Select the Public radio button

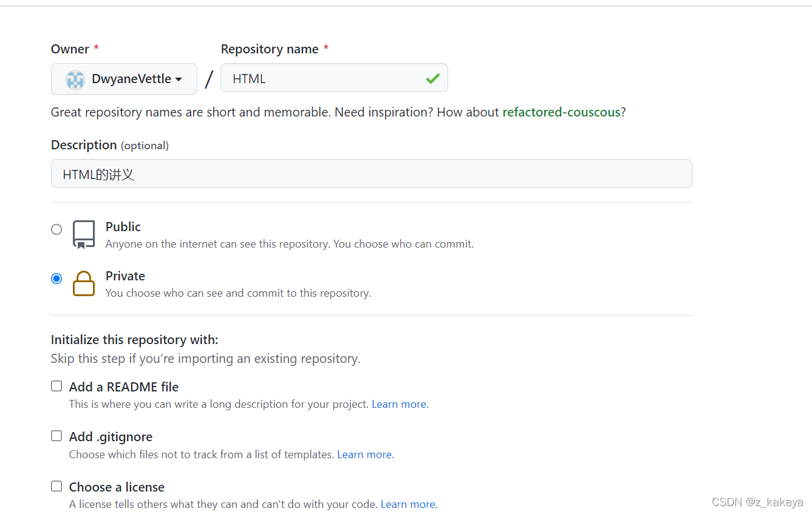click(x=56, y=229)
